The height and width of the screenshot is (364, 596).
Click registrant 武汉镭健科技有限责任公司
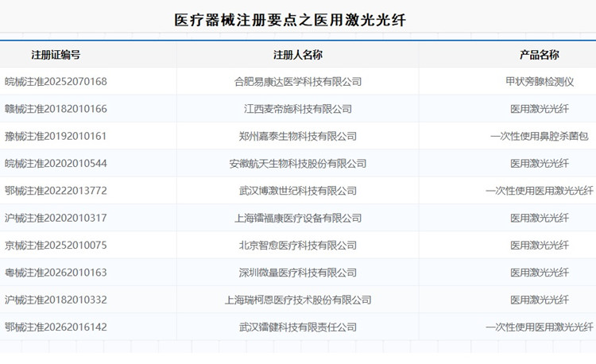coord(298,327)
